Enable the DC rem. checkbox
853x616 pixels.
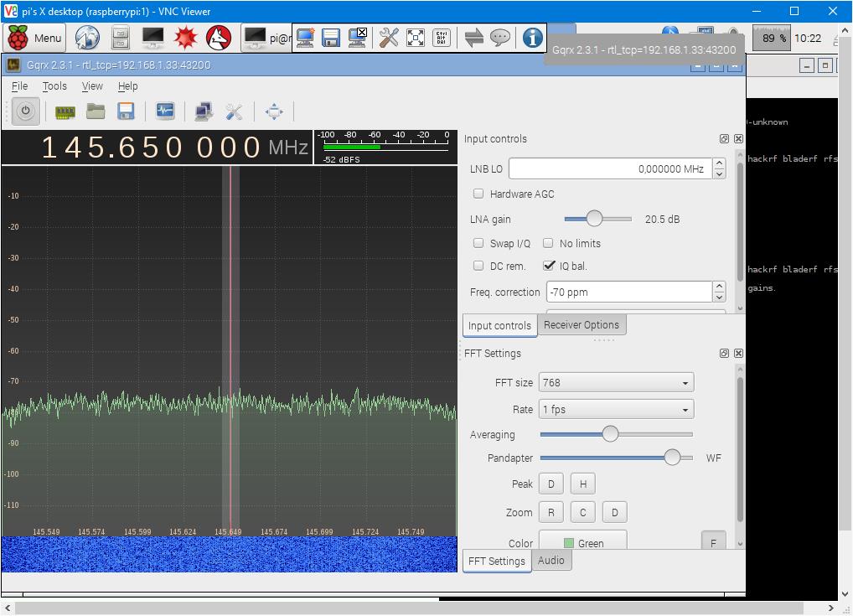pyautogui.click(x=478, y=266)
